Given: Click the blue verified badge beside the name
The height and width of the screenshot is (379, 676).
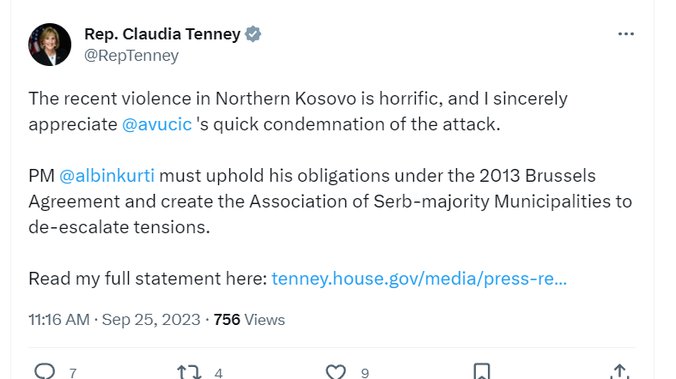Looking at the screenshot, I should coord(253,34).
